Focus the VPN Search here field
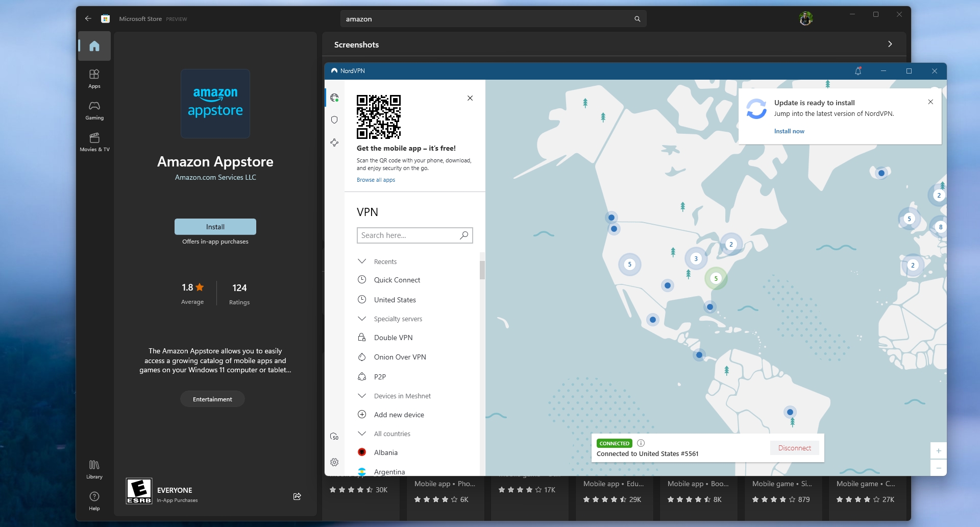The height and width of the screenshot is (527, 980). pyautogui.click(x=407, y=235)
